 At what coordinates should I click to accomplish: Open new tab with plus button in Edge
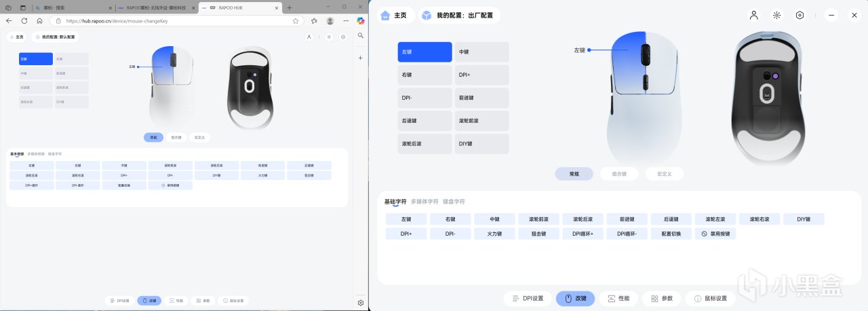click(x=290, y=7)
